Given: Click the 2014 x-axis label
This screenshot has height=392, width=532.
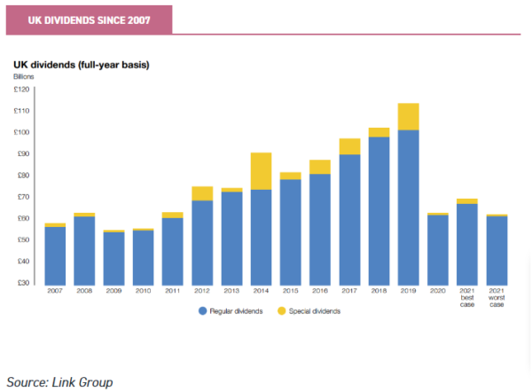Looking at the screenshot, I should pyautogui.click(x=261, y=291).
